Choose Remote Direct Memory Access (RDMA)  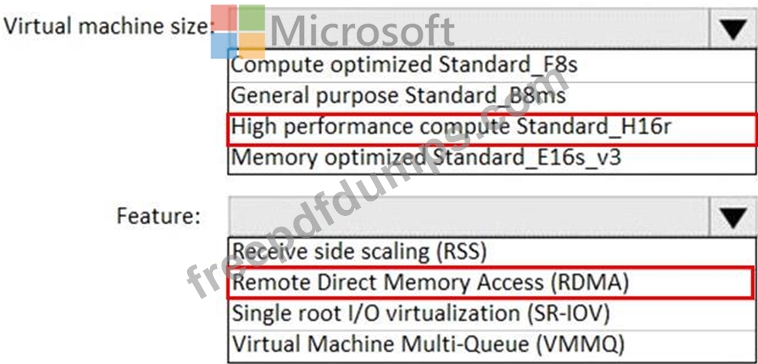point(491,282)
